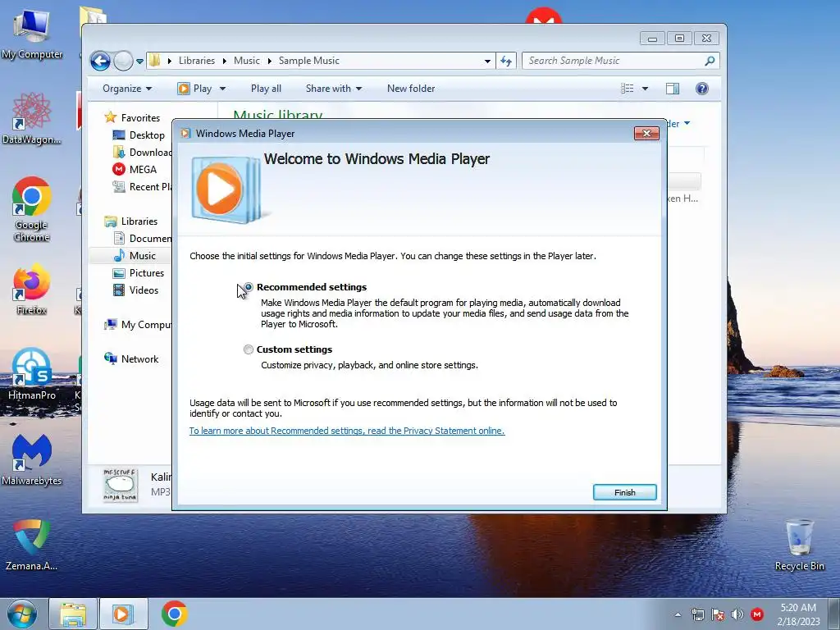840x630 pixels.
Task: Select Libraries in the navigation pane
Action: [131, 221]
